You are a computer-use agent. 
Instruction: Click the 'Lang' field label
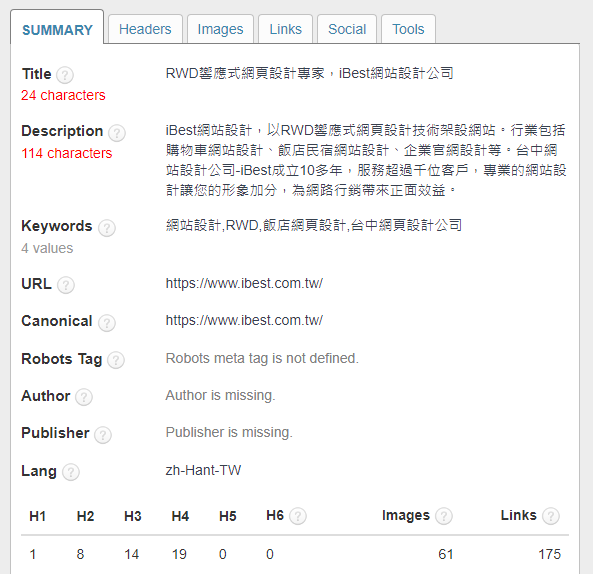(x=39, y=471)
